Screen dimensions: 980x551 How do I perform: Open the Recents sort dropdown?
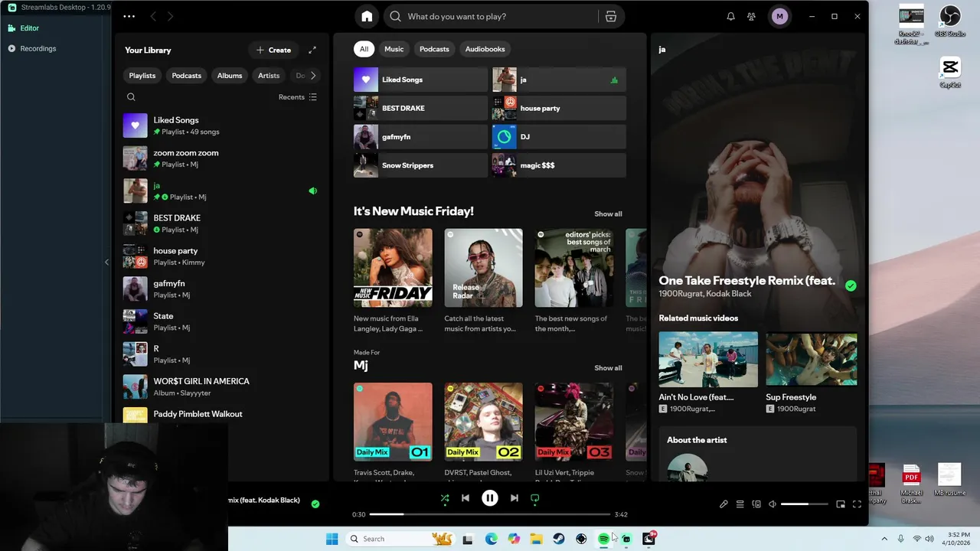click(298, 97)
